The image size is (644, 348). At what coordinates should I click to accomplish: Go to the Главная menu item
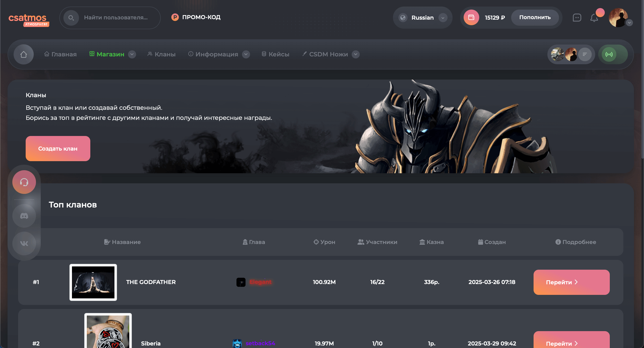[x=60, y=54]
